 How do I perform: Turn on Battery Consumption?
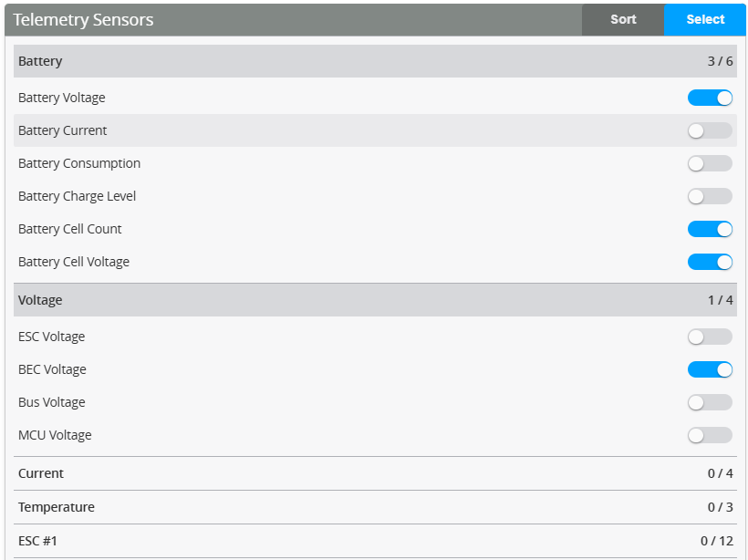710,163
